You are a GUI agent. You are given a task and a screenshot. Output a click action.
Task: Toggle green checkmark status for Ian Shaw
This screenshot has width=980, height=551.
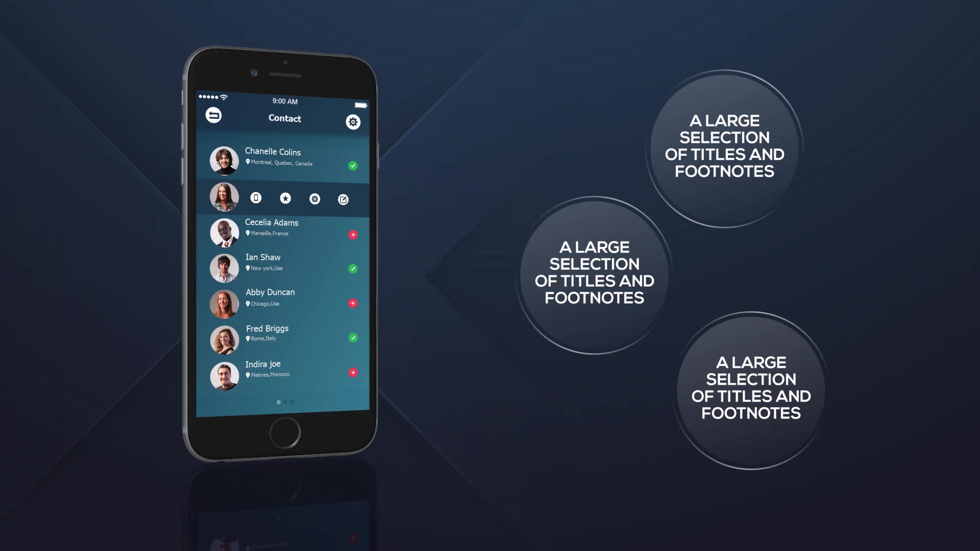coord(353,268)
